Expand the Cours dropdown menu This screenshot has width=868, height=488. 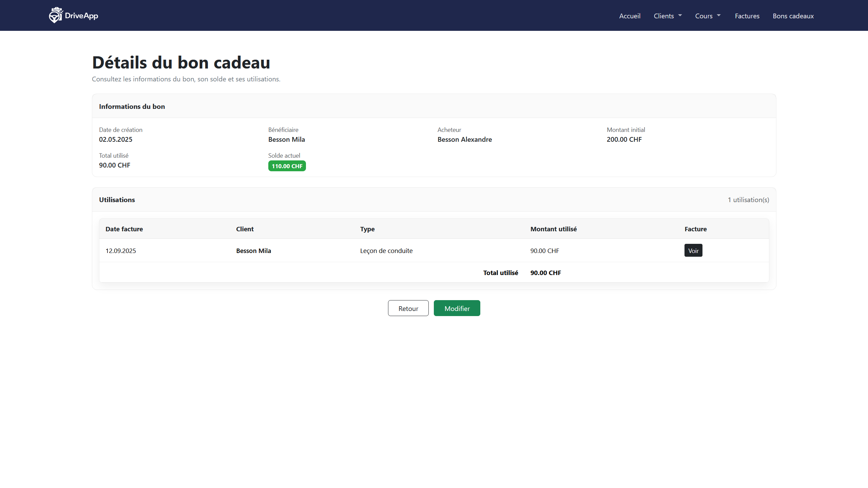pos(703,16)
